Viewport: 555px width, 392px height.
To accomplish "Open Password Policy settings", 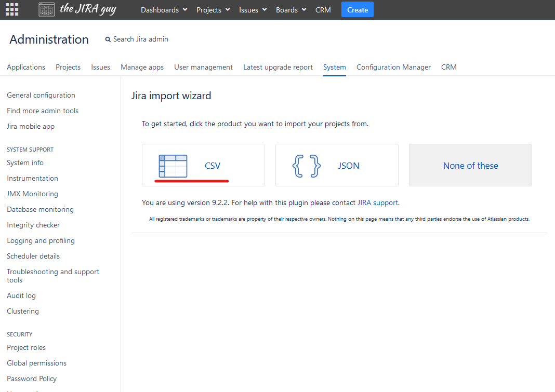I will (32, 379).
